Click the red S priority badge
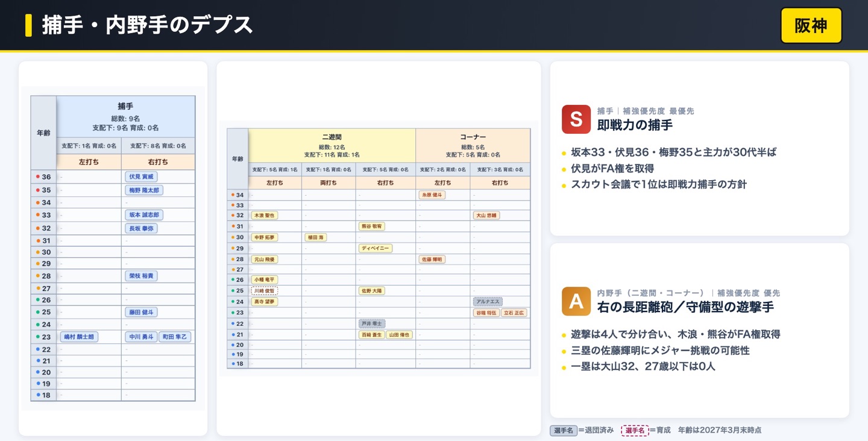This screenshot has height=441, width=868. (576, 119)
